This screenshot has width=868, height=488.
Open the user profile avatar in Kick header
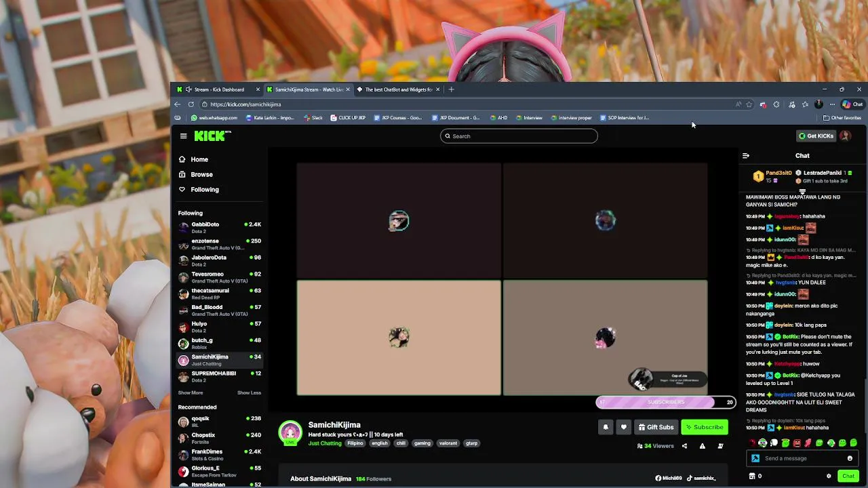coord(845,136)
